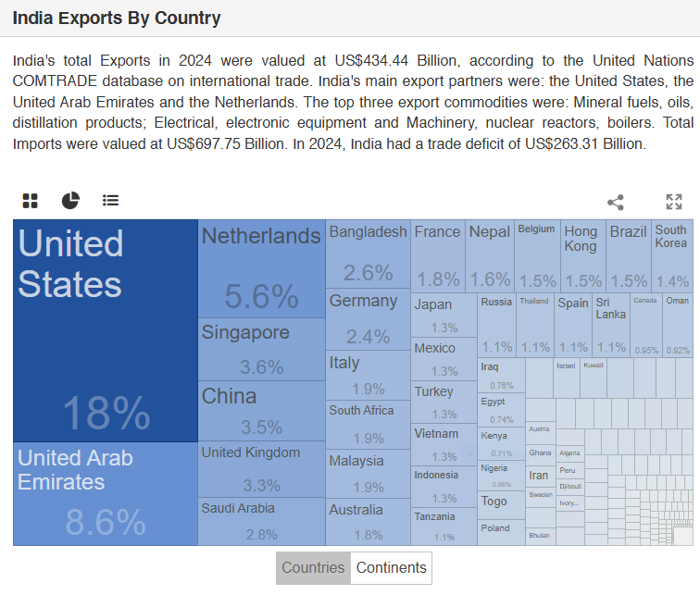The image size is (700, 595).
Task: Select the Kenya 0.71% tile
Action: [x=501, y=443]
